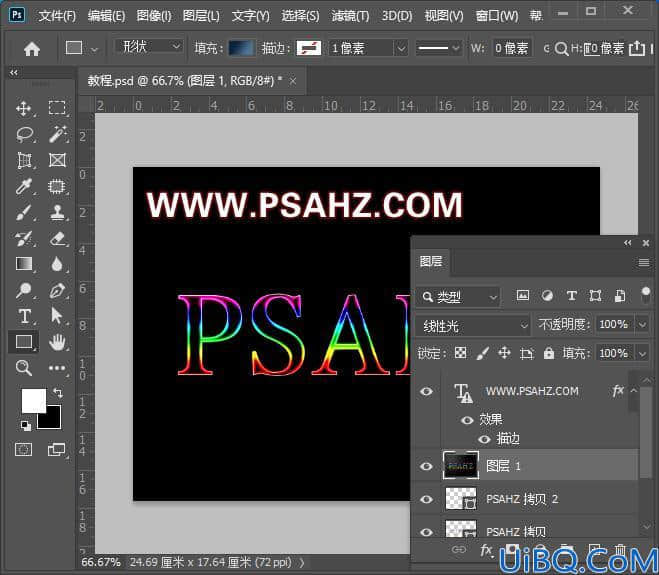Lock image pixels with brush icon

[x=482, y=353]
